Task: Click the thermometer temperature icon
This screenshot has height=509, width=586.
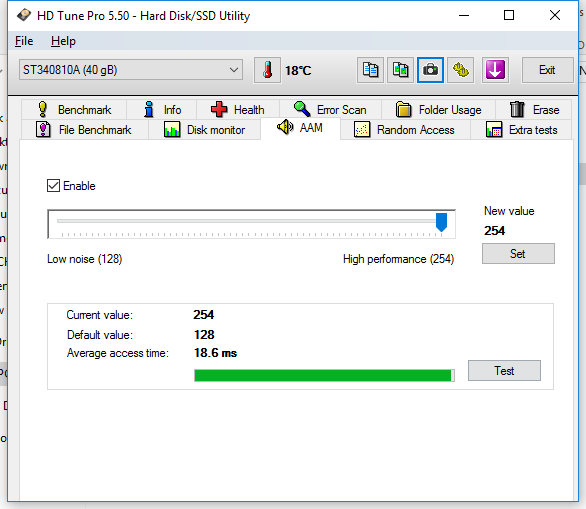Action: (x=267, y=70)
